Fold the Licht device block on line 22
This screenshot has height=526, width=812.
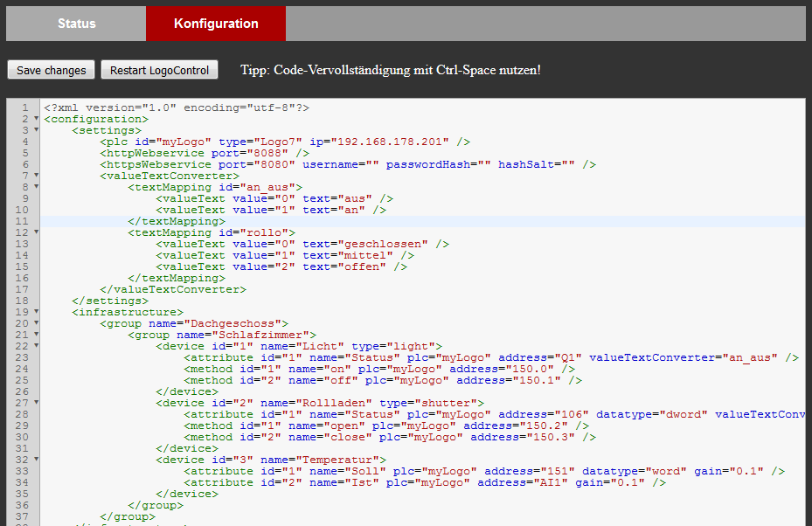36,346
